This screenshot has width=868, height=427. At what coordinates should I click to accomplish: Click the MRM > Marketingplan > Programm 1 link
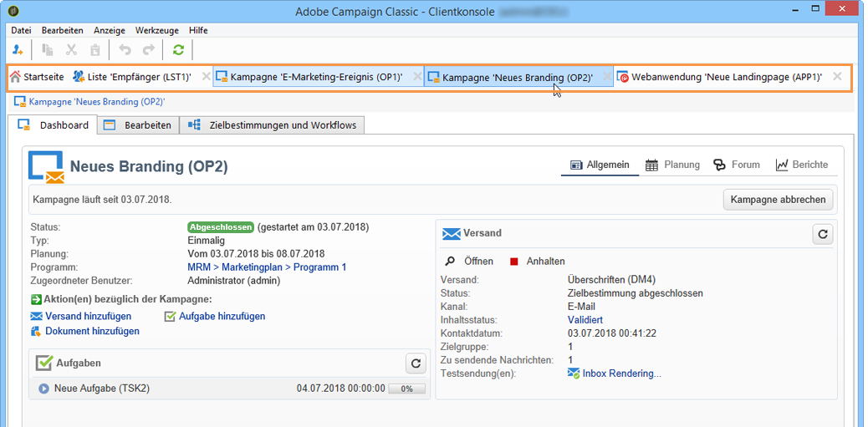(x=267, y=267)
